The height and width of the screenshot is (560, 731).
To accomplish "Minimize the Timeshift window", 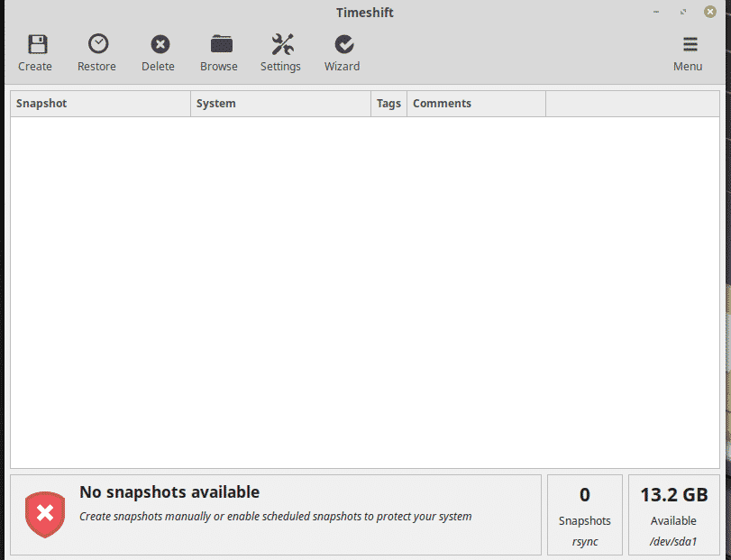I will [658, 12].
